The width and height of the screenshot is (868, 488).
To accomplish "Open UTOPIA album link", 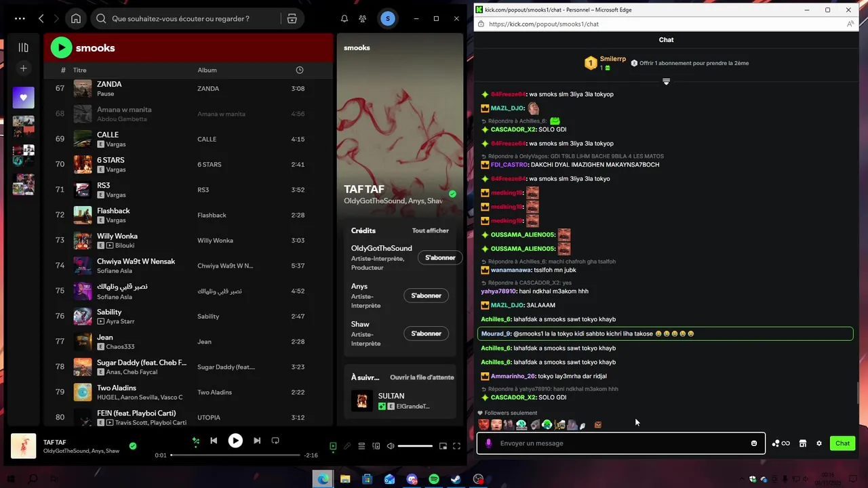I will click(x=209, y=418).
